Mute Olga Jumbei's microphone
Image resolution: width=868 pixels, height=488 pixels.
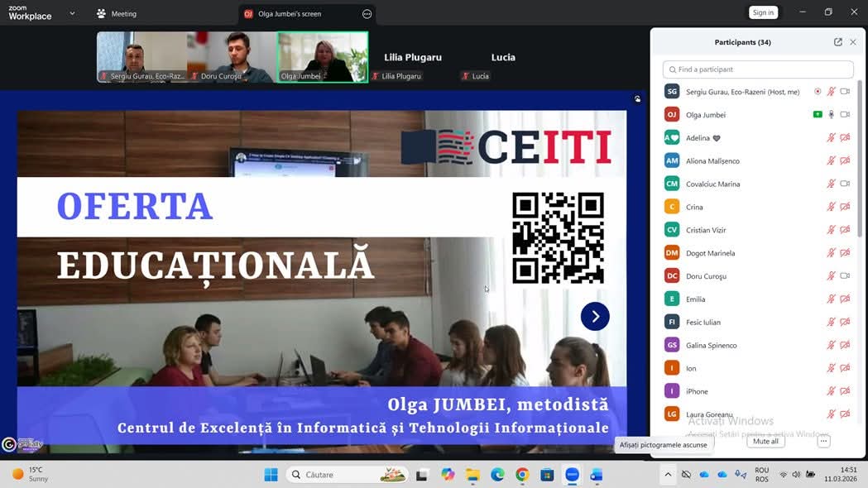[831, 114]
